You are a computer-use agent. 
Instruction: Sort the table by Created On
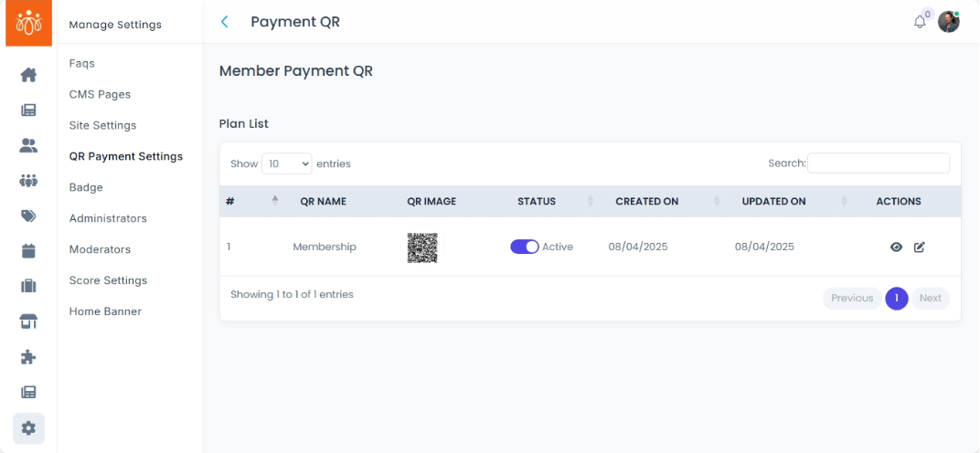pyautogui.click(x=647, y=201)
